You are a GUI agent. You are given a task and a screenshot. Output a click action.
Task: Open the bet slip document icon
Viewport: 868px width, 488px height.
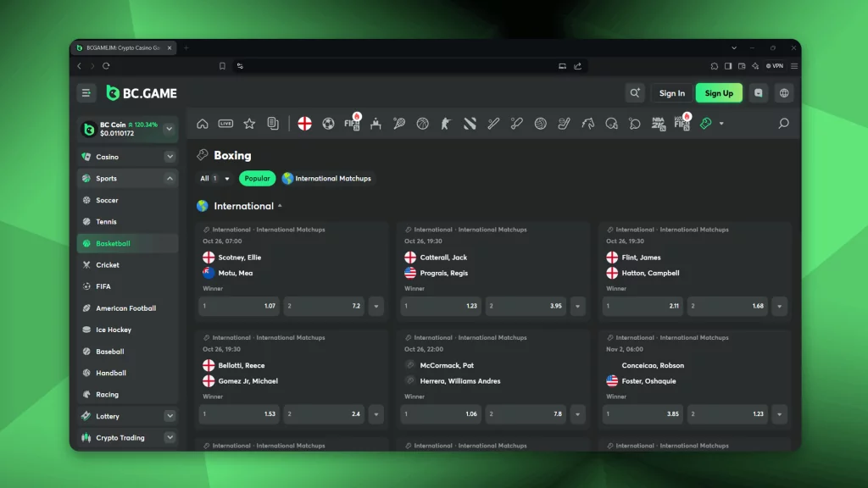(x=273, y=124)
